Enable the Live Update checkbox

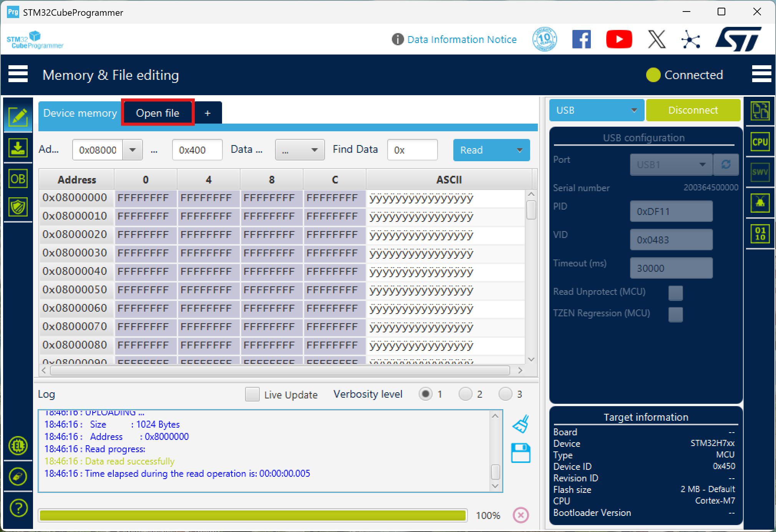tap(252, 394)
